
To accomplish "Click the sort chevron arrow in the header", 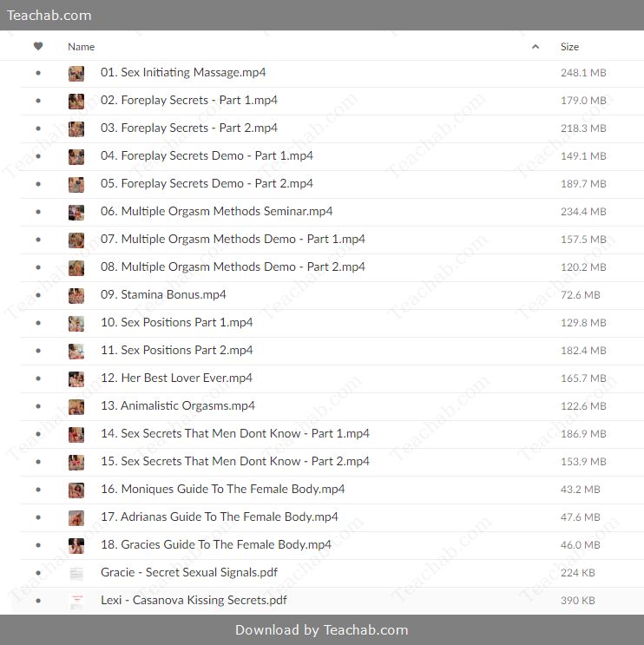I will [x=535, y=47].
